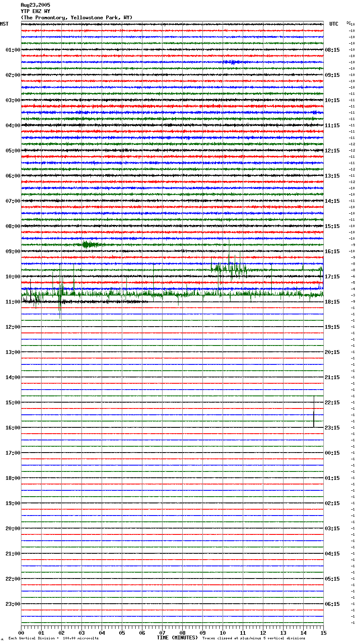Click the date label Aug23,2005
The height and width of the screenshot is (644, 357).
click(x=35, y=5)
